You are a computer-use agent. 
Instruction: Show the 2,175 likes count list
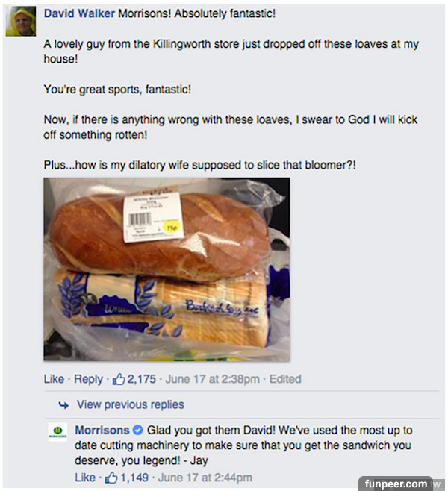tap(141, 379)
